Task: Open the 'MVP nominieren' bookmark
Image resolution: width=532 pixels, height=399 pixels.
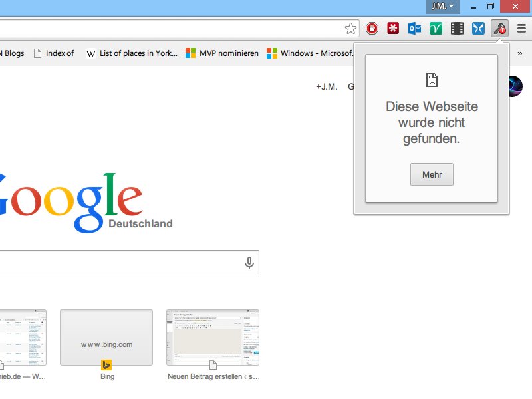Action: pos(222,53)
